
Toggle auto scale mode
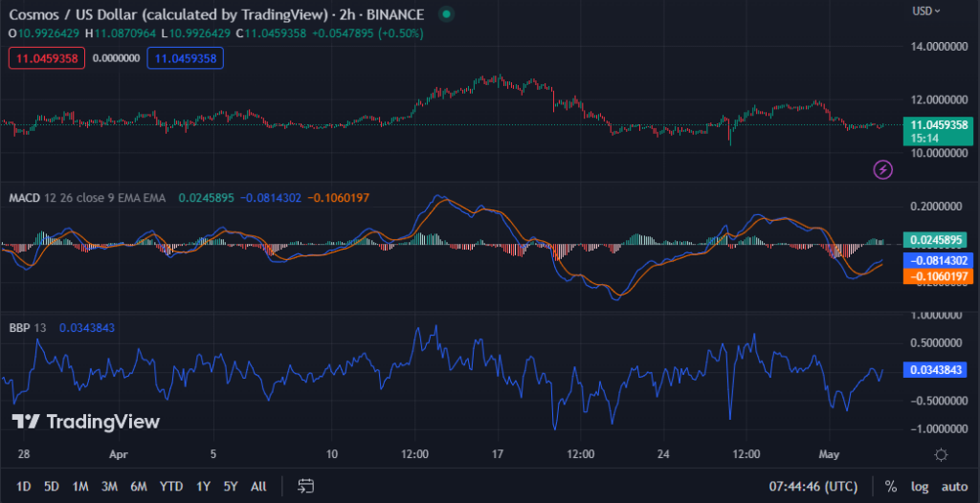point(954,486)
